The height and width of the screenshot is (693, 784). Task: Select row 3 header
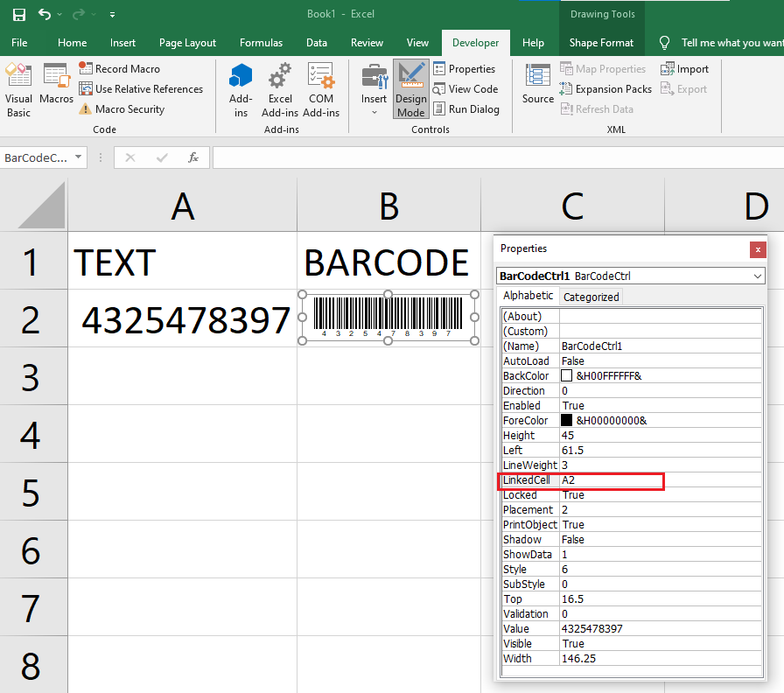point(33,376)
